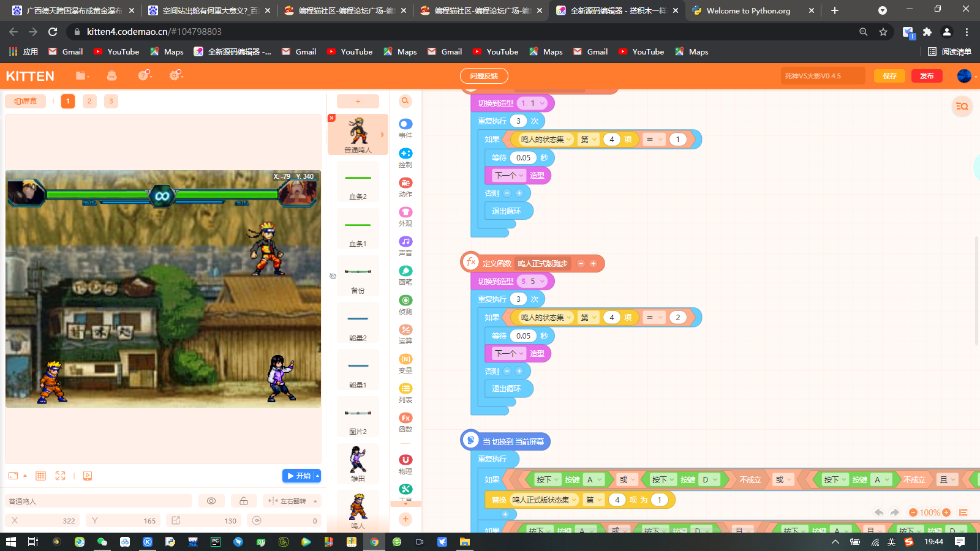This screenshot has height=551, width=980.
Task: Click the 保存 (Save) button
Action: pos(889,76)
